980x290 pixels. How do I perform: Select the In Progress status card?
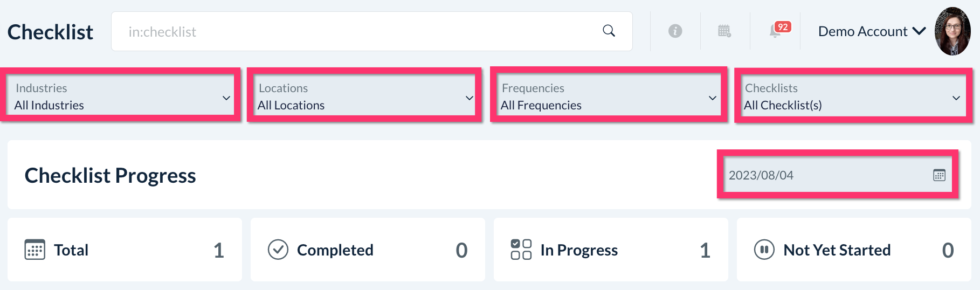(611, 250)
